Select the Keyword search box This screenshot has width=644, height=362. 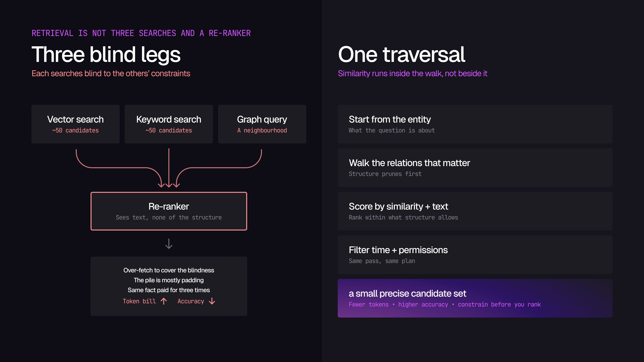pos(169,124)
